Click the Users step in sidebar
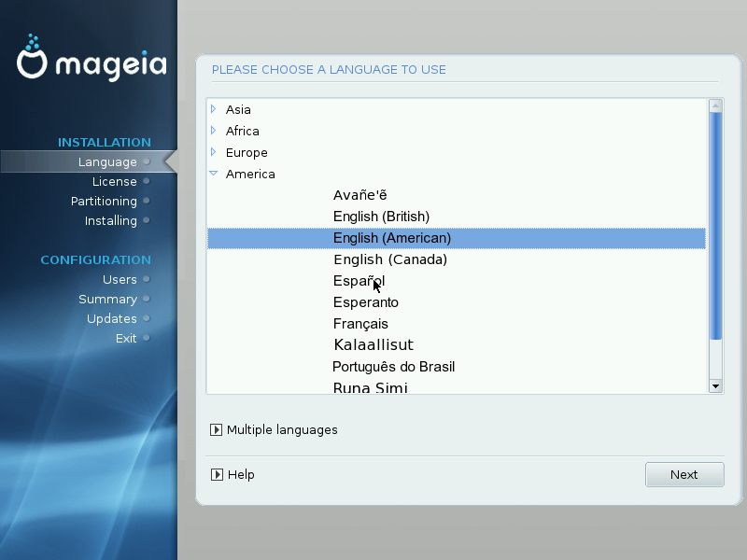 [x=120, y=279]
